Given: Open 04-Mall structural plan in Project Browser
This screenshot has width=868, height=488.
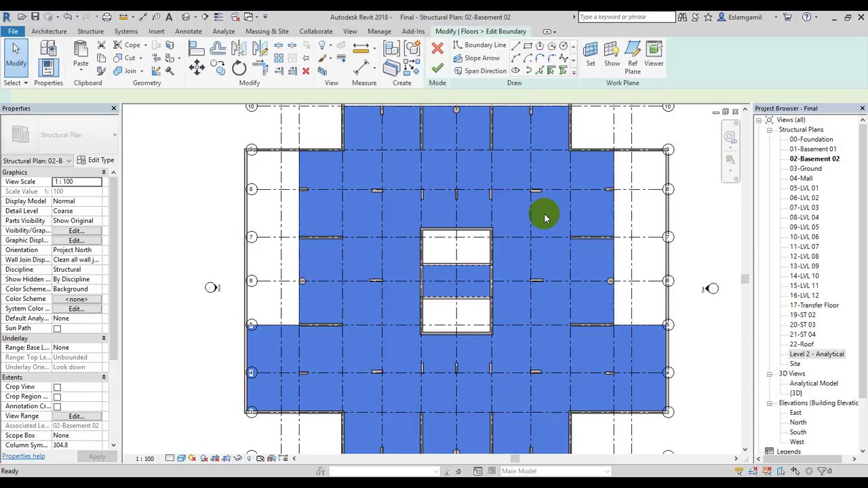Looking at the screenshot, I should (801, 178).
